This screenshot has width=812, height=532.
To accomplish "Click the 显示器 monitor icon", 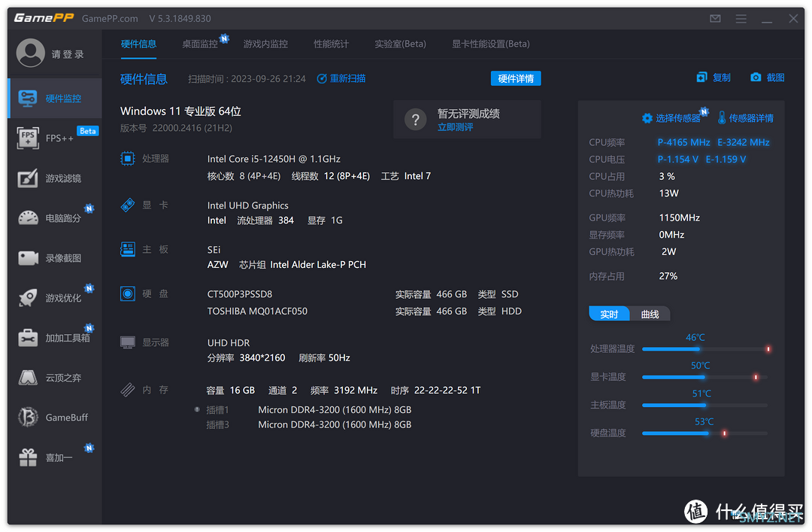I will [x=127, y=342].
